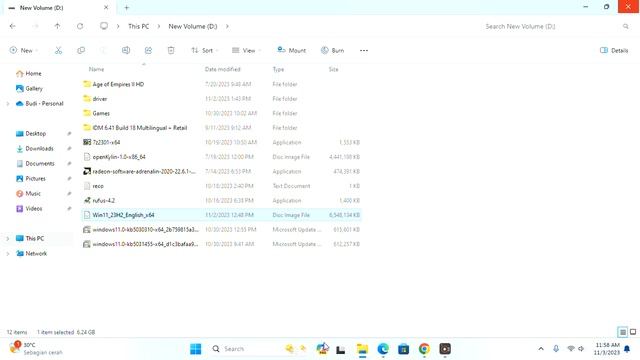The height and width of the screenshot is (360, 640).
Task: Select the Age of Empires II HD folder
Action: click(221, 84)
